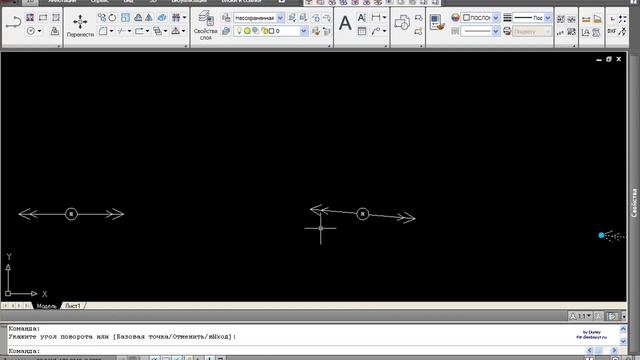Viewport: 640px width, 360px height.
Task: Expand the array tool flyout arrow
Action: click(x=184, y=18)
